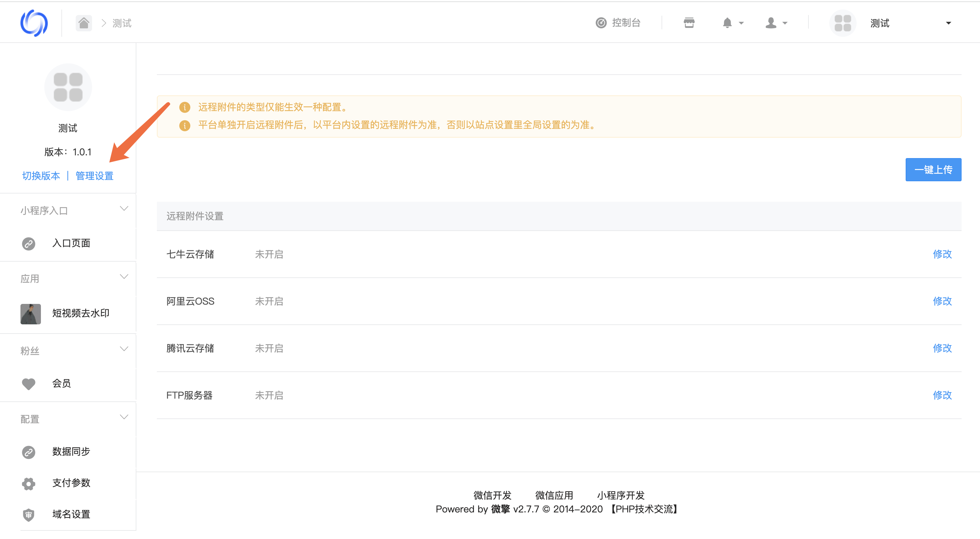
Task: Go to home via house icon
Action: pos(84,23)
